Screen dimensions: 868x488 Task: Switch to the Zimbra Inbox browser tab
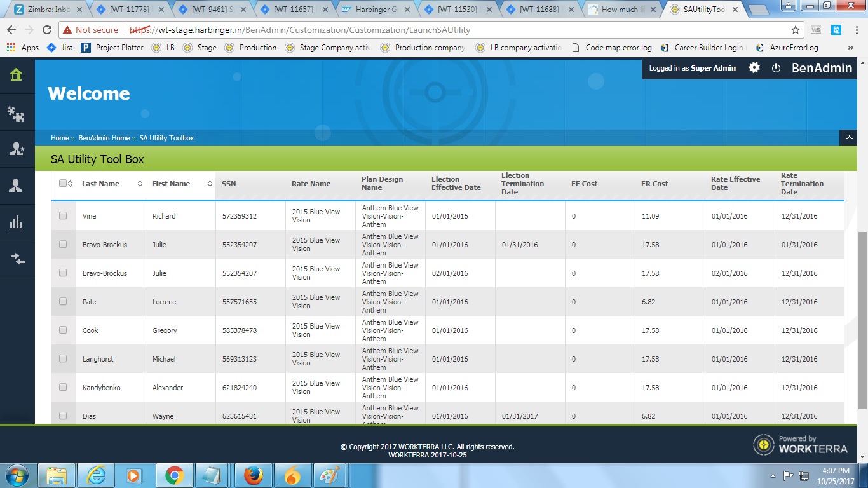pyautogui.click(x=43, y=10)
